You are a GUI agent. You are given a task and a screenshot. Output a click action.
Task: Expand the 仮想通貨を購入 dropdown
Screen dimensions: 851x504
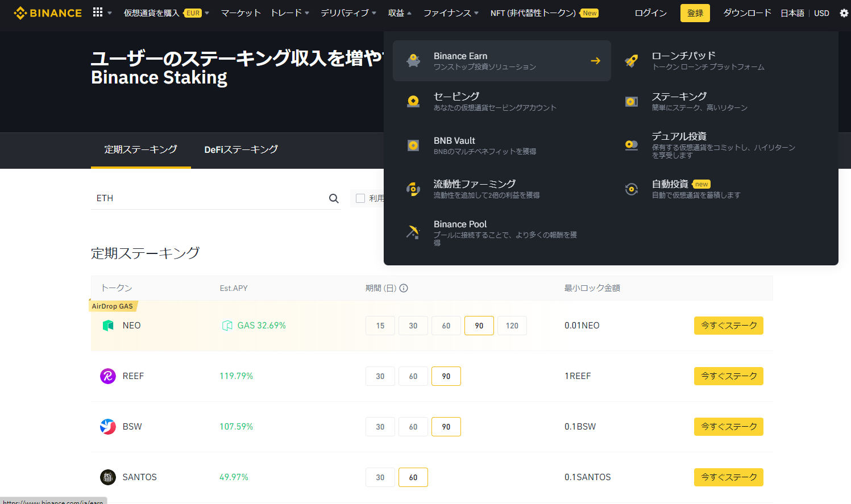click(x=166, y=13)
